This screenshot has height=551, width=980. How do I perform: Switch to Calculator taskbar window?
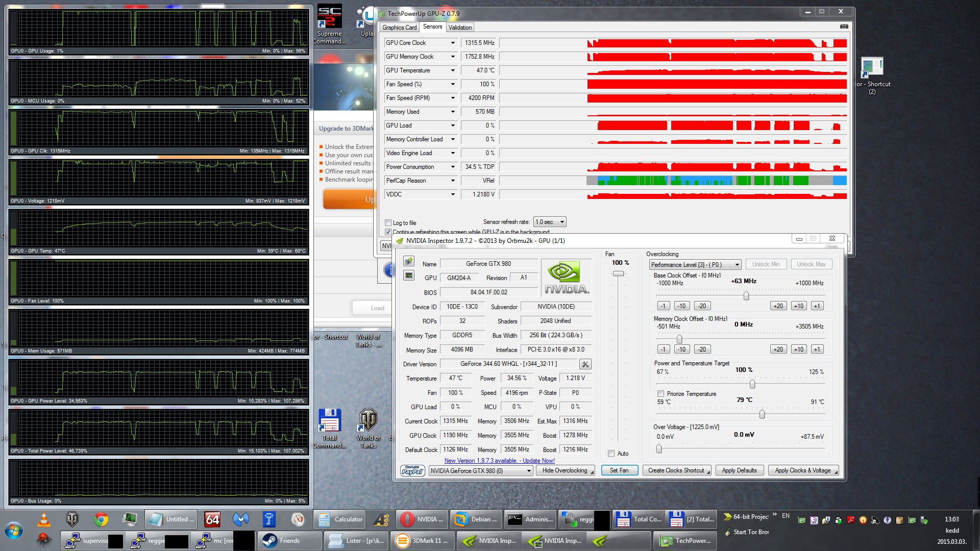340,519
